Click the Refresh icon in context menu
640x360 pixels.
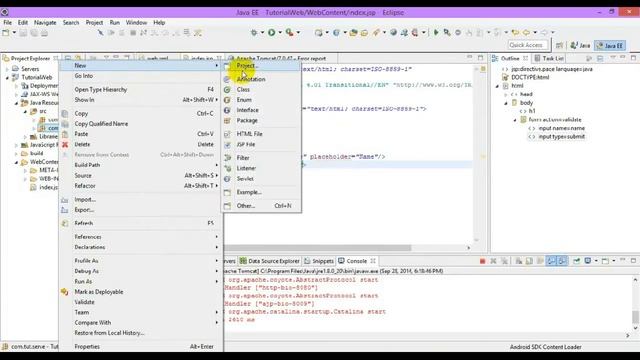pyautogui.click(x=65, y=223)
